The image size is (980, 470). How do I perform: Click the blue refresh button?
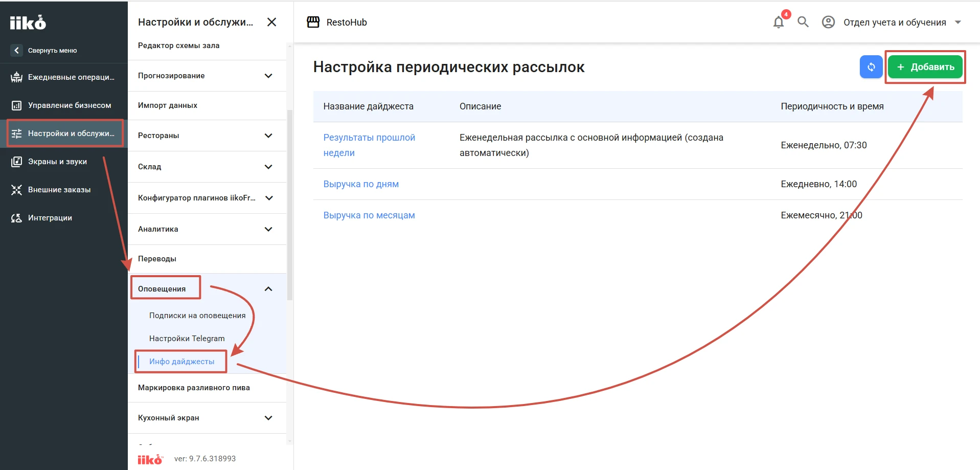(871, 67)
